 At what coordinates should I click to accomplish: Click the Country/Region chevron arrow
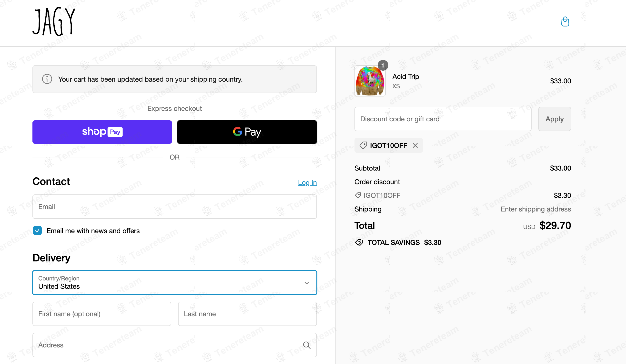point(307,283)
